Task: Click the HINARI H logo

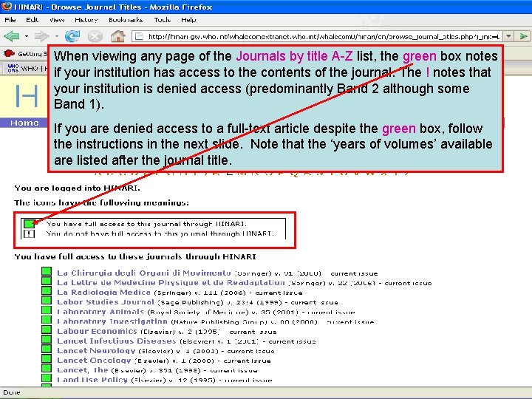Action: click(x=27, y=96)
